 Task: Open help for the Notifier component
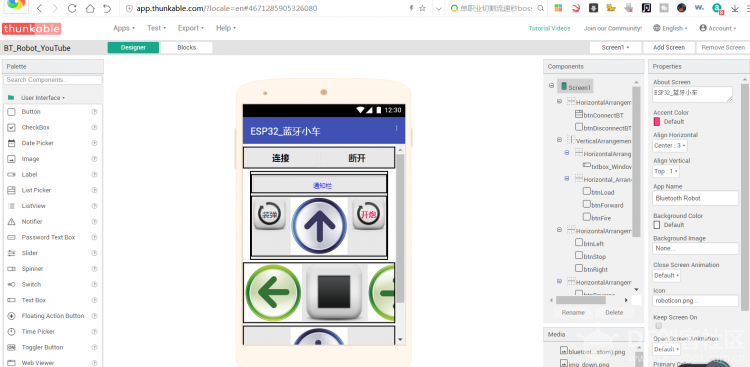(94, 222)
